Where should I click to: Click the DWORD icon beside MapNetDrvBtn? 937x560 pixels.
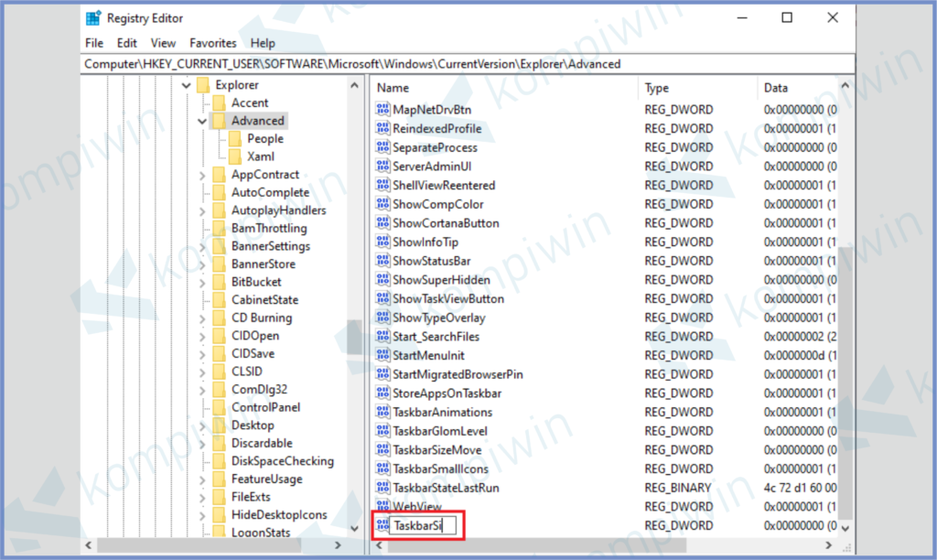point(382,110)
